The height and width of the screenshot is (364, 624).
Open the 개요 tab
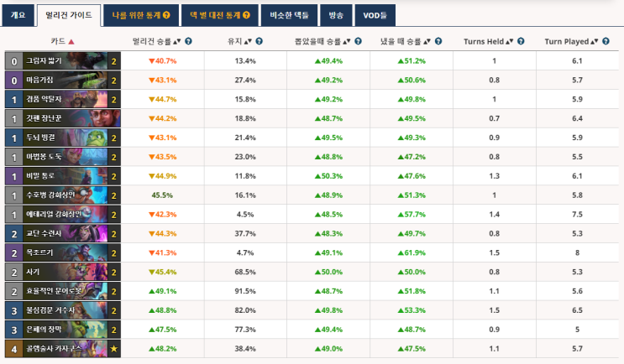click(18, 15)
